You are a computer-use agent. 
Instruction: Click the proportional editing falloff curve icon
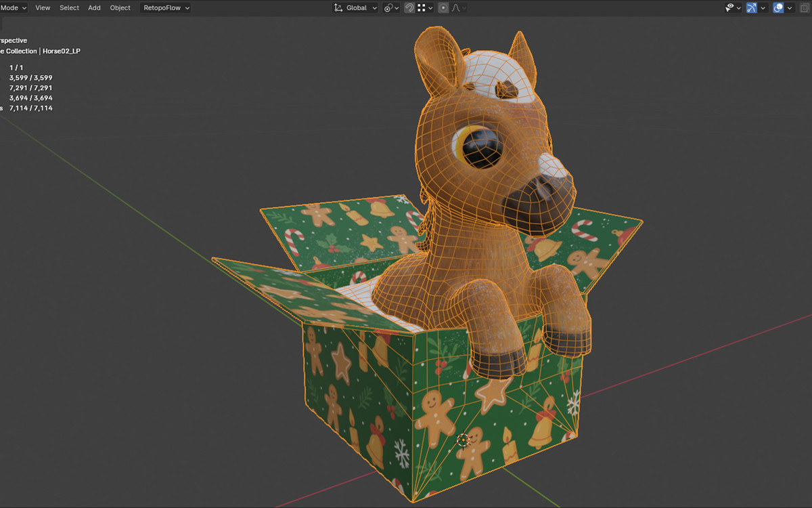457,7
